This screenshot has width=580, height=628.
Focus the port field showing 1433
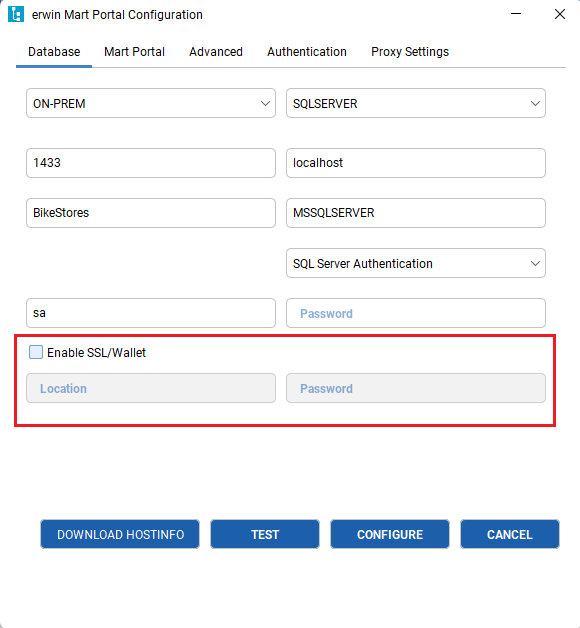pos(151,163)
